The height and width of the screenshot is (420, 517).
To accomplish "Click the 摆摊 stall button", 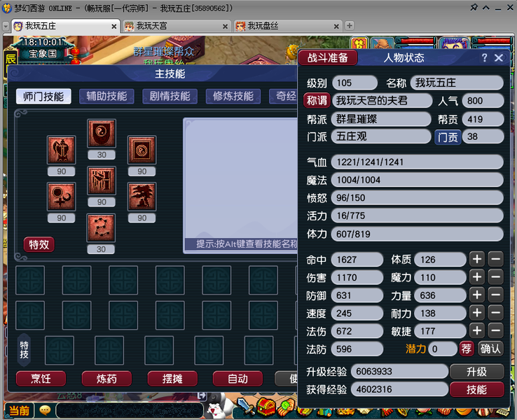I will point(172,379).
